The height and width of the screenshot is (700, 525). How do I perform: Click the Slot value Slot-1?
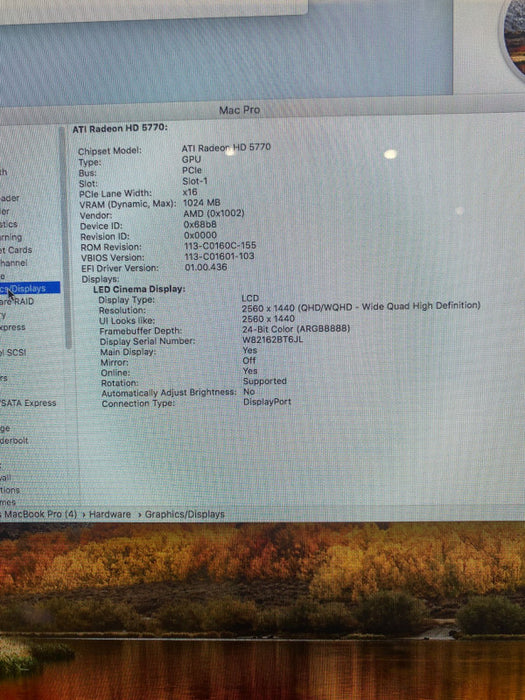[x=195, y=181]
